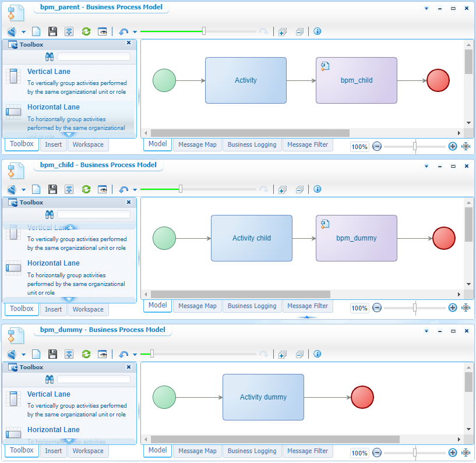Click the Refresh icon in bpm_child window
476x463 pixels.
86,189
